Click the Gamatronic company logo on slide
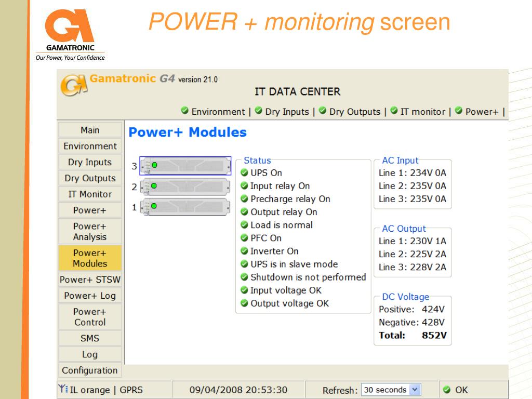The width and height of the screenshot is (532, 399). (x=70, y=35)
